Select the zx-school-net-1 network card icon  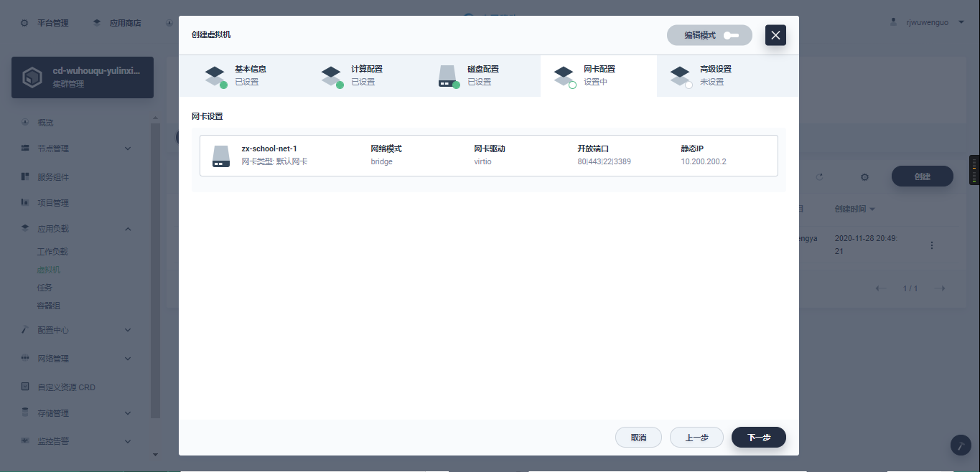click(x=221, y=156)
